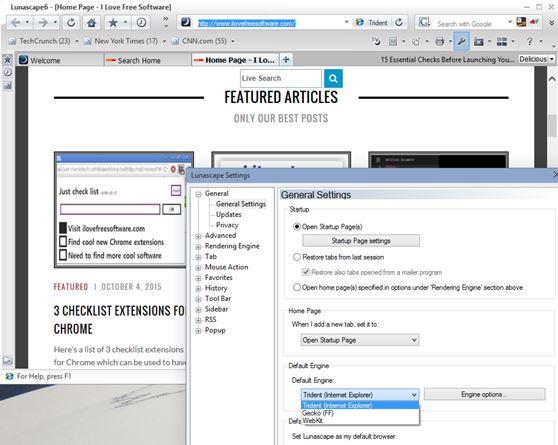
Task: Collapse the General tree node
Action: click(198, 194)
